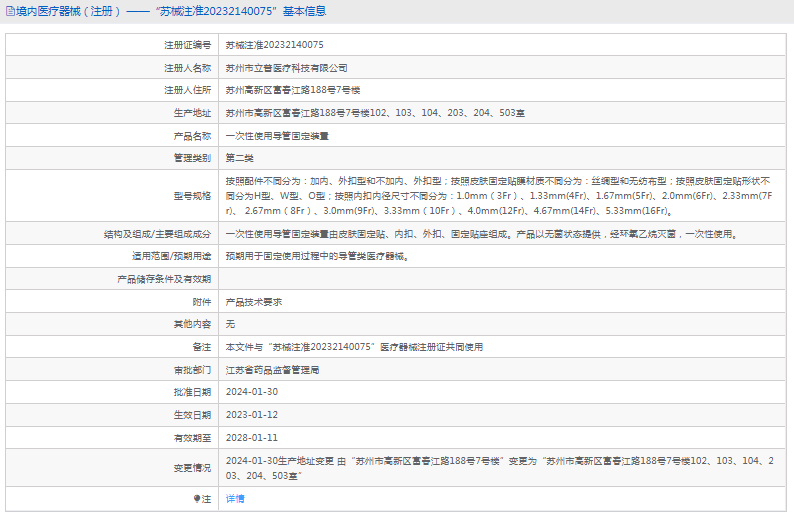Click the 批准日期 label cell
This screenshot has height=518, width=794.
point(112,392)
